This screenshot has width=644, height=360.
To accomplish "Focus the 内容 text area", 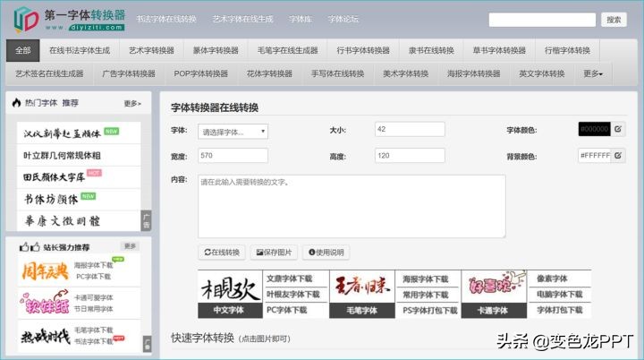I will pos(352,207).
